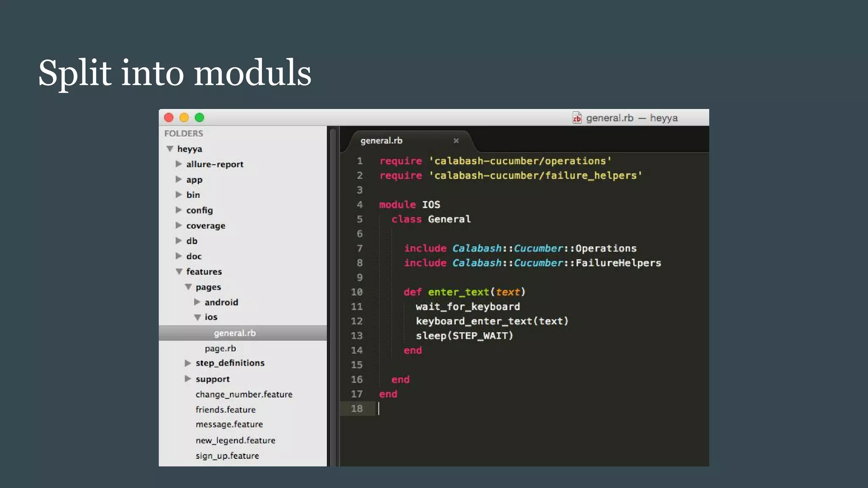This screenshot has height=488, width=868.
Task: Close the general.rb tab
Action: click(x=456, y=141)
